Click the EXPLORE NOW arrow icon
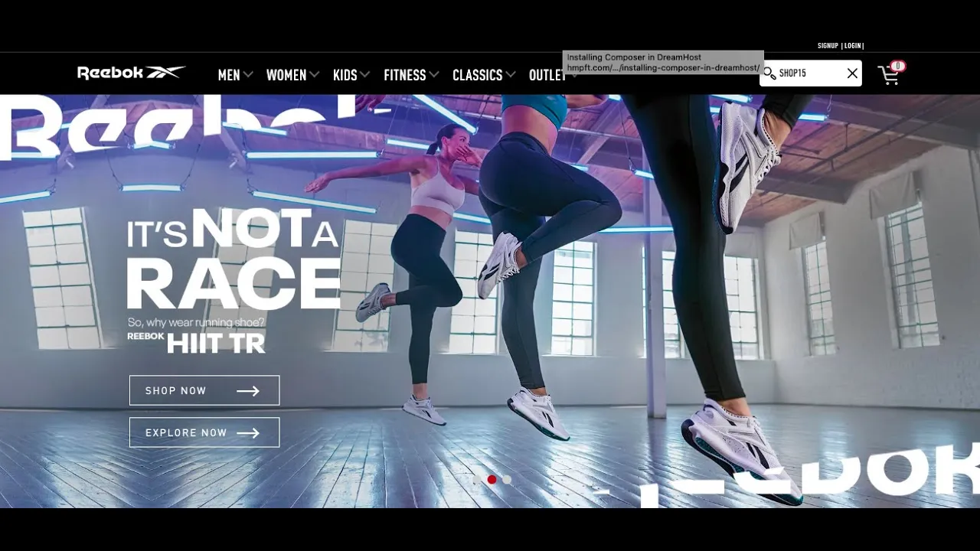The height and width of the screenshot is (551, 980). click(x=248, y=433)
